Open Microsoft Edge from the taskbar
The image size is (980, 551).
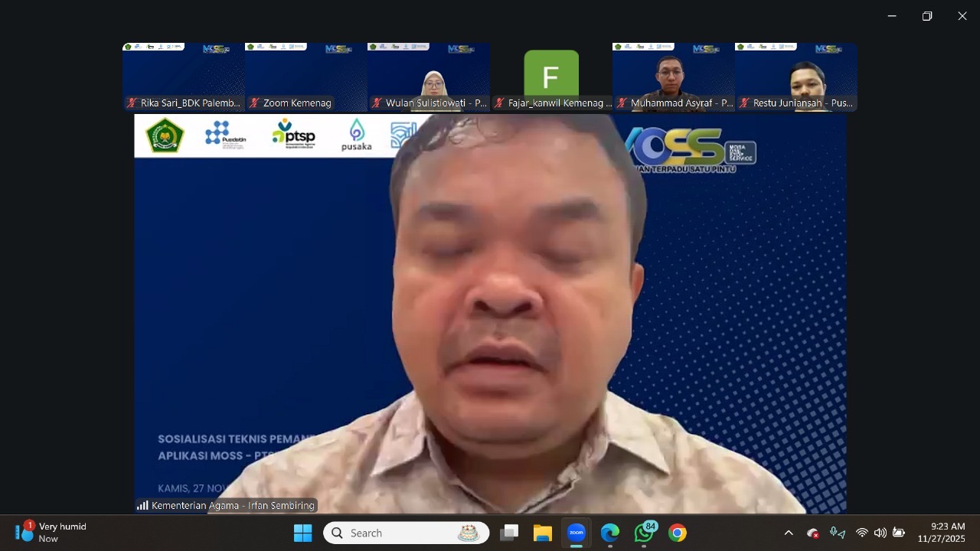609,533
